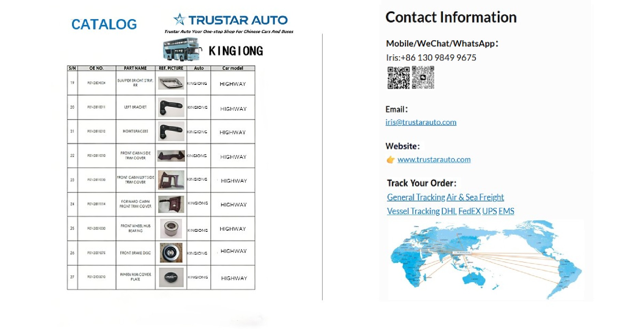
Task: Open General Tracking Air & Sea Freight link
Action: coord(445,197)
